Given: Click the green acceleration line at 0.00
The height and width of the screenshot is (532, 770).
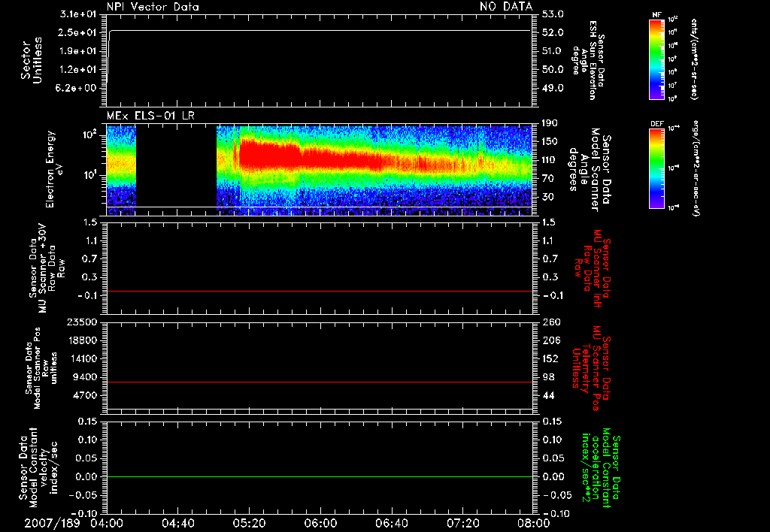Looking at the screenshot, I should [319, 476].
